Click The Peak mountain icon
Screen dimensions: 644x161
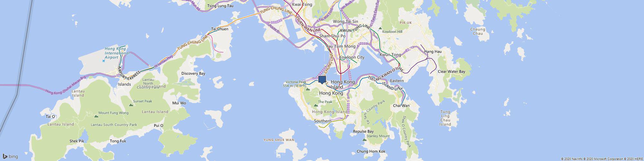pyautogui.click(x=315, y=106)
